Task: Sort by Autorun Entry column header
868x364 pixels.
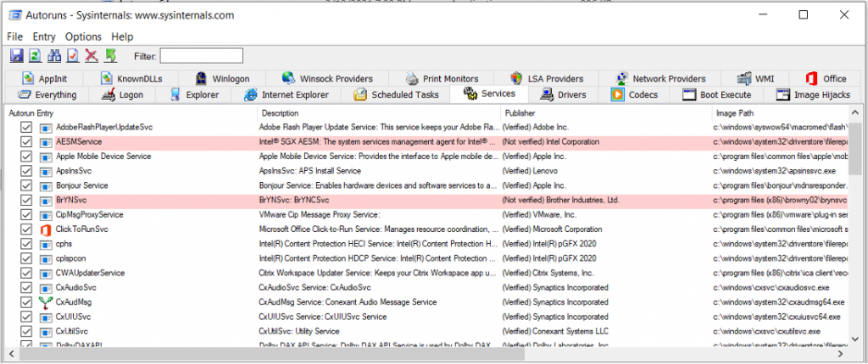Action: 131,113
